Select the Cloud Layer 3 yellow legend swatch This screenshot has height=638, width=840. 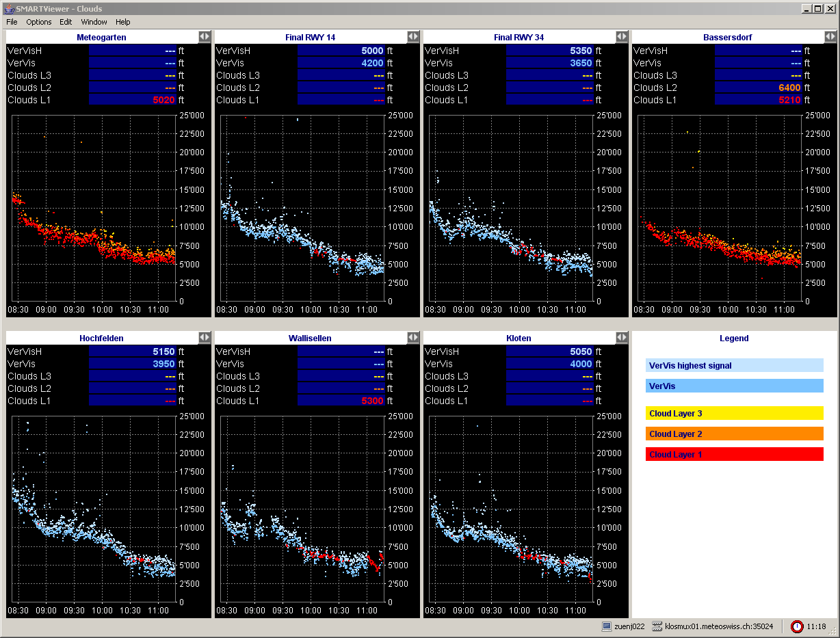click(x=734, y=413)
